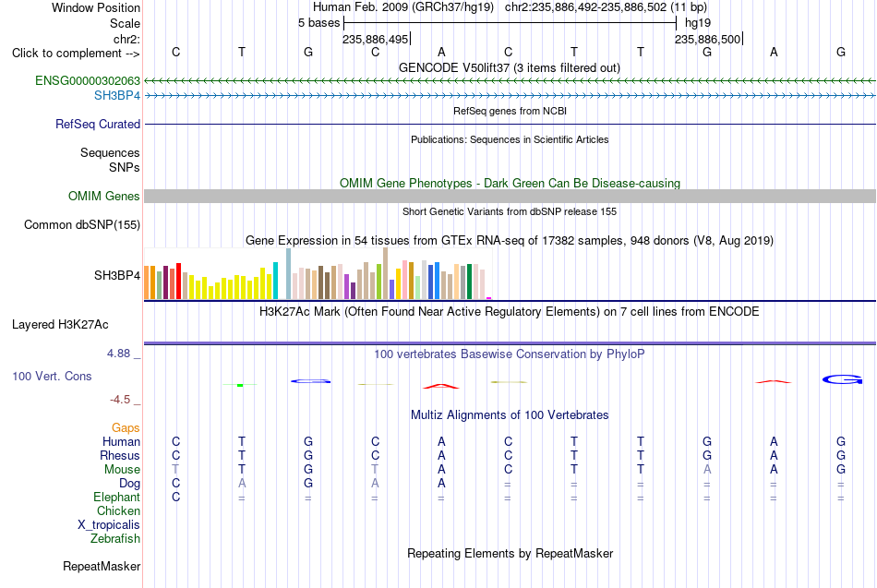
Task: Click the RepeatMasker track label
Action: [102, 566]
